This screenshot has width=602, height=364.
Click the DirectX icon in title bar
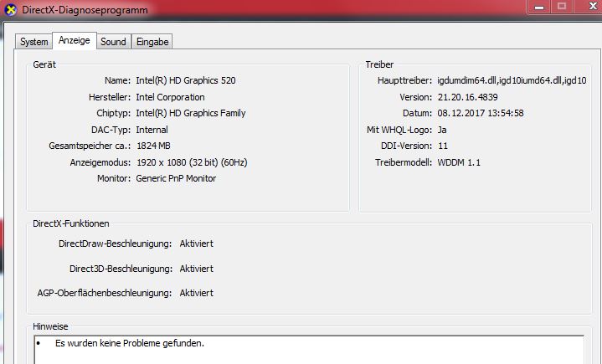click(9, 8)
